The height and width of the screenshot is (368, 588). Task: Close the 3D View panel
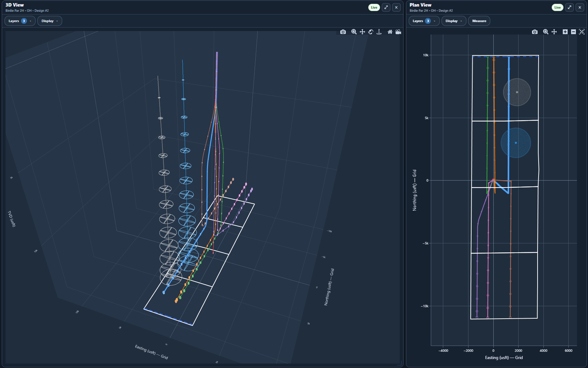point(397,7)
